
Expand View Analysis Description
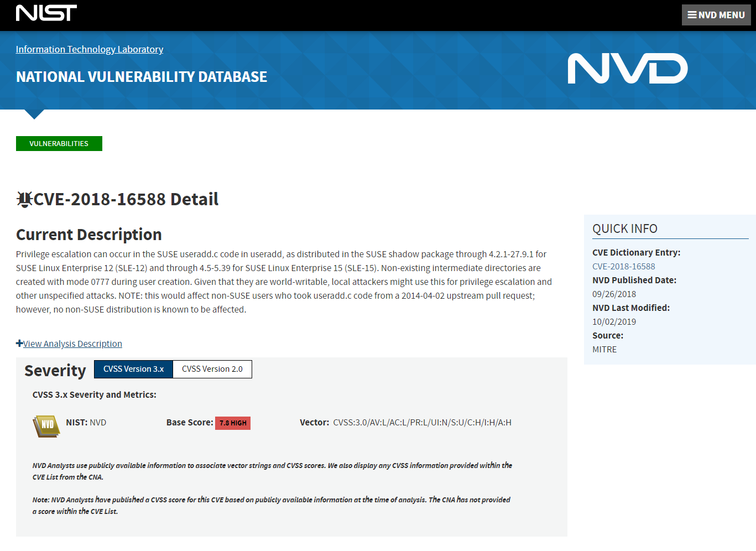click(x=72, y=344)
